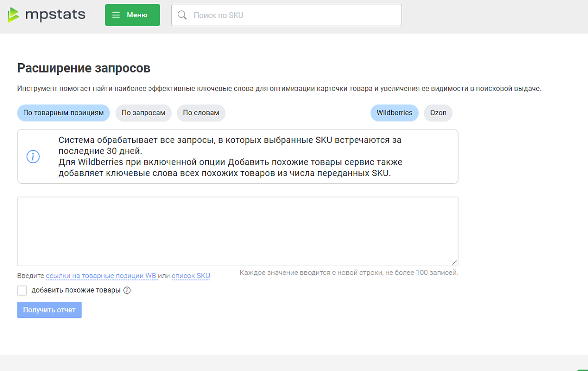Screen dimensions: 588x371
Task: Select the Wildberries marketplace toggle
Action: point(394,113)
